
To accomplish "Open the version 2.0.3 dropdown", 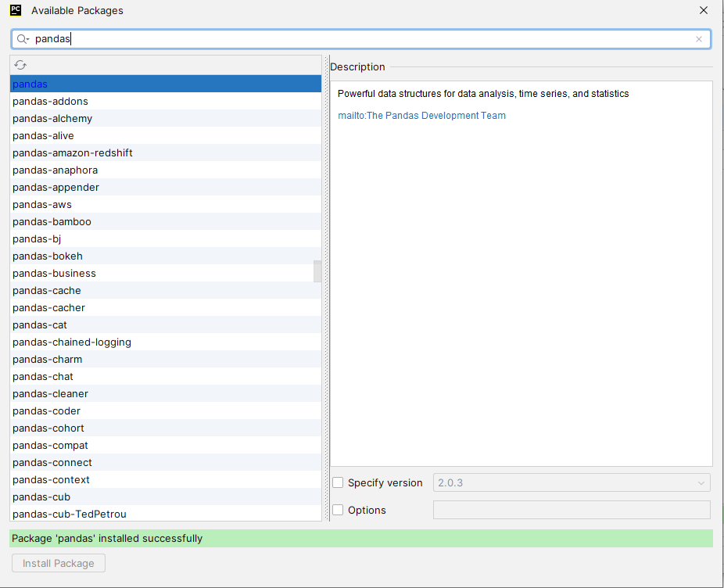I will click(x=572, y=482).
